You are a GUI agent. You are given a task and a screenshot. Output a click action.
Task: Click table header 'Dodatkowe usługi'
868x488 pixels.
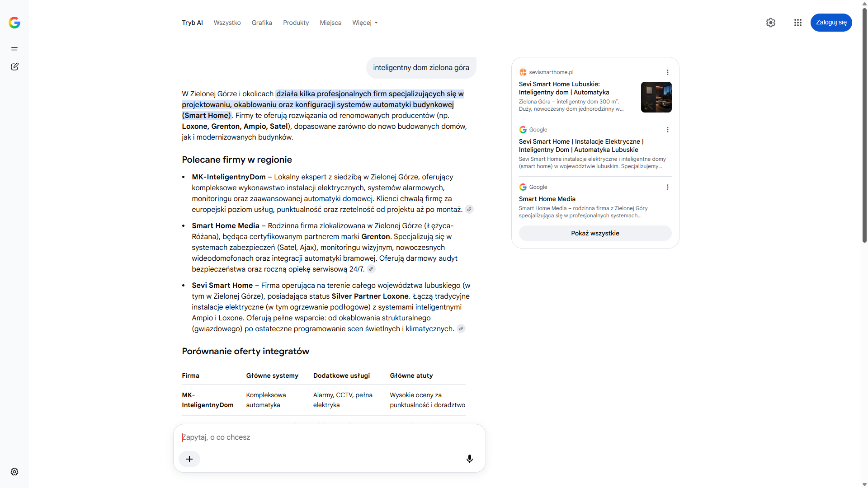[341, 375]
